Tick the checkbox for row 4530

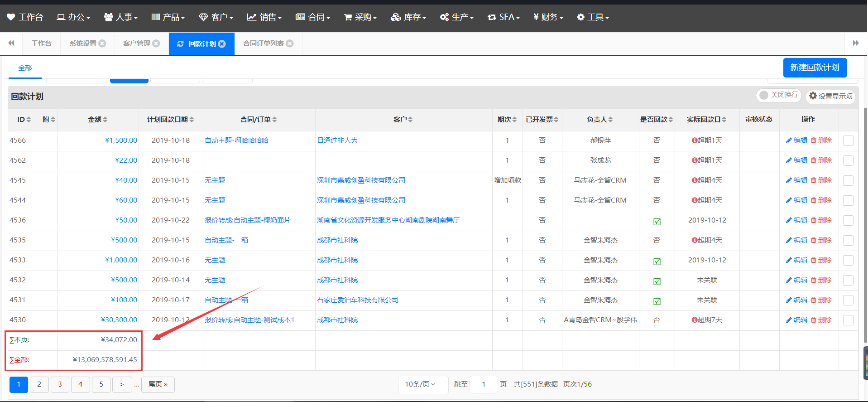(849, 320)
